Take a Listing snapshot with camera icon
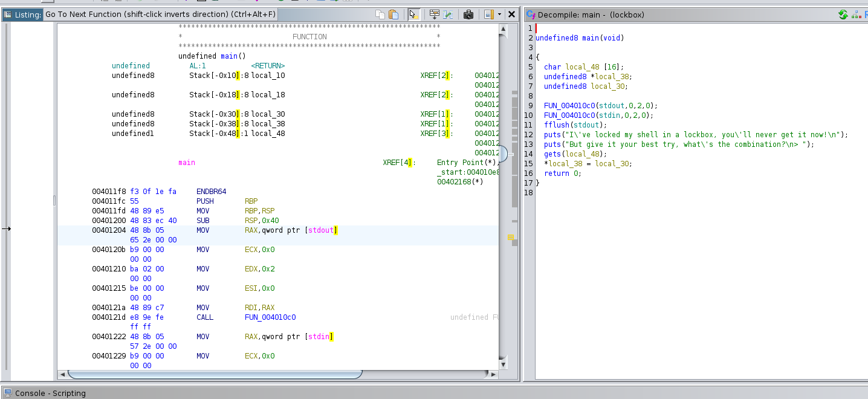Viewport: 868px width, 399px height. coord(468,15)
